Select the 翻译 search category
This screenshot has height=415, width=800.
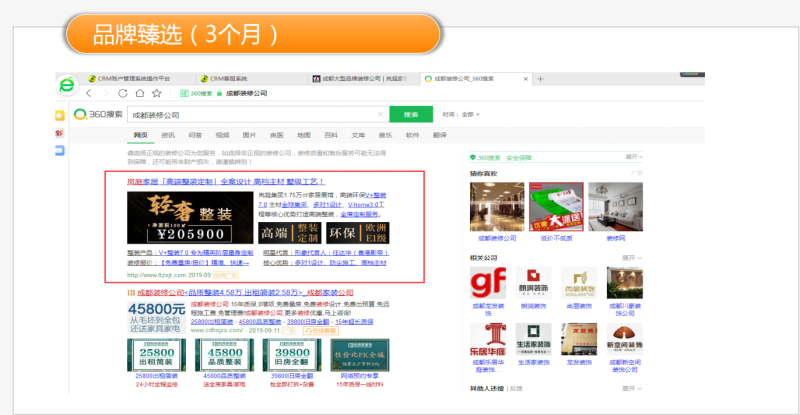click(x=440, y=135)
